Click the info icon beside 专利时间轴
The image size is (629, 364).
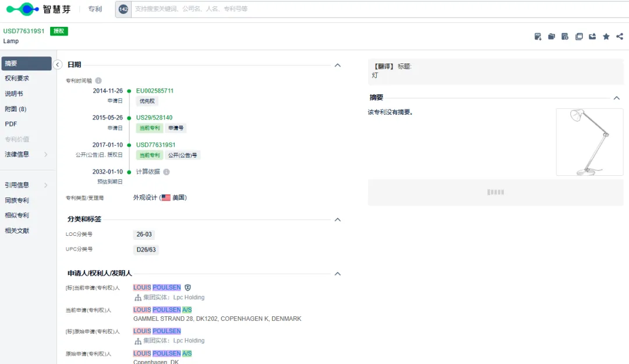pyautogui.click(x=98, y=81)
